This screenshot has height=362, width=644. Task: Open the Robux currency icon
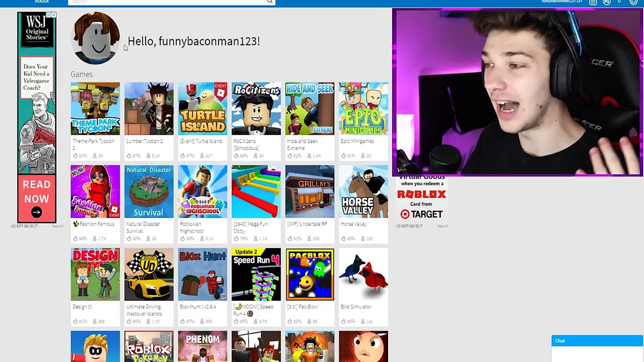(x=606, y=2)
